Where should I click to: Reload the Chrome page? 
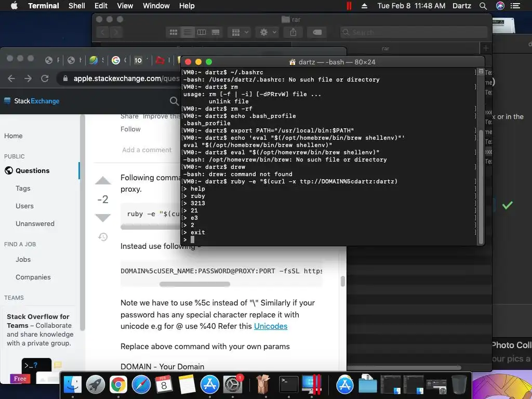(45, 79)
